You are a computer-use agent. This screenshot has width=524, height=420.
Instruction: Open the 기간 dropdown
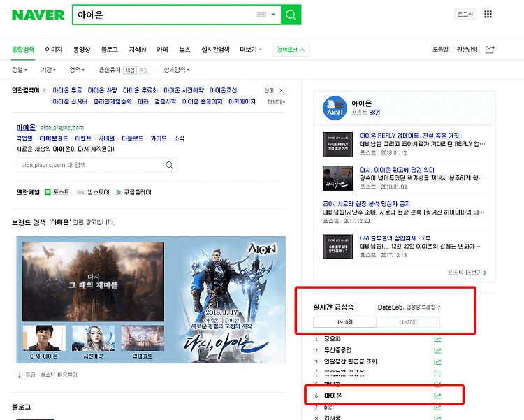[x=48, y=70]
